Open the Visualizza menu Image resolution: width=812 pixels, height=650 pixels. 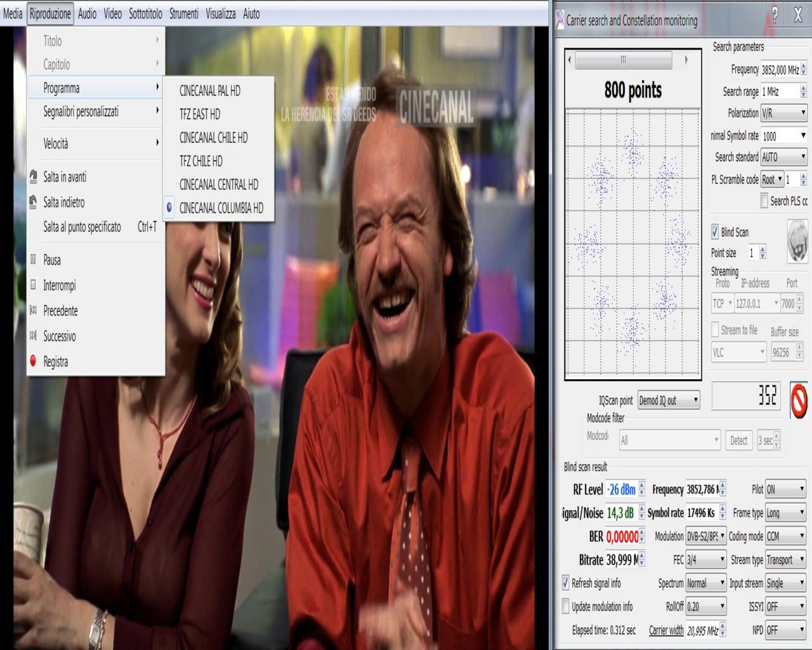tap(220, 13)
